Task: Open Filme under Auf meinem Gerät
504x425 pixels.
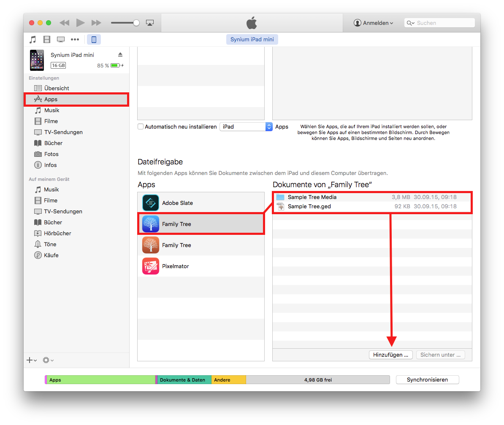Action: tap(76, 201)
